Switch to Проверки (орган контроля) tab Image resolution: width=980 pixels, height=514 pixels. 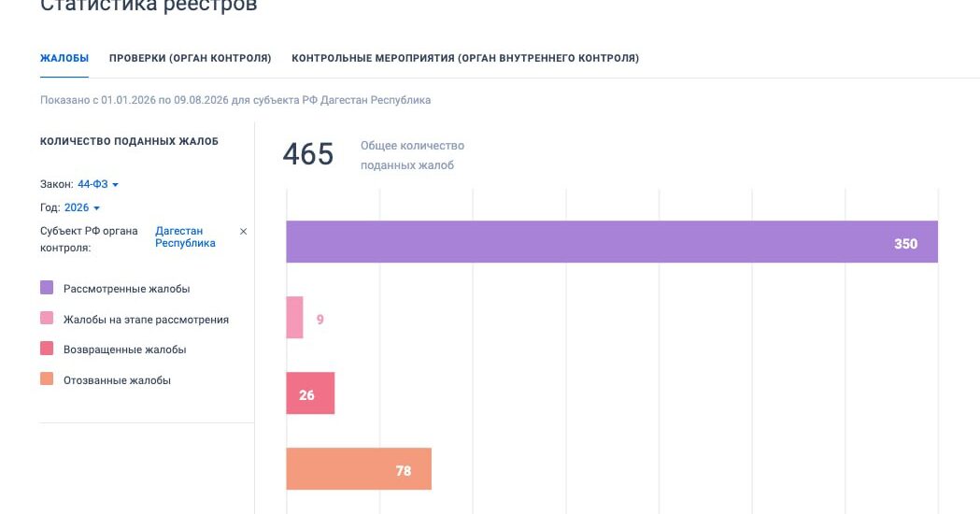click(190, 58)
